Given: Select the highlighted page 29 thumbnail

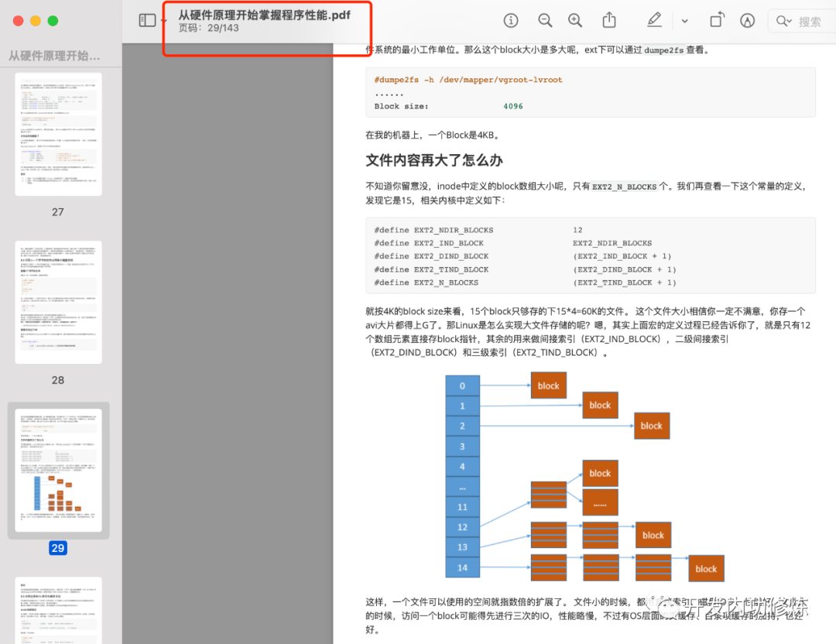Looking at the screenshot, I should (58, 470).
